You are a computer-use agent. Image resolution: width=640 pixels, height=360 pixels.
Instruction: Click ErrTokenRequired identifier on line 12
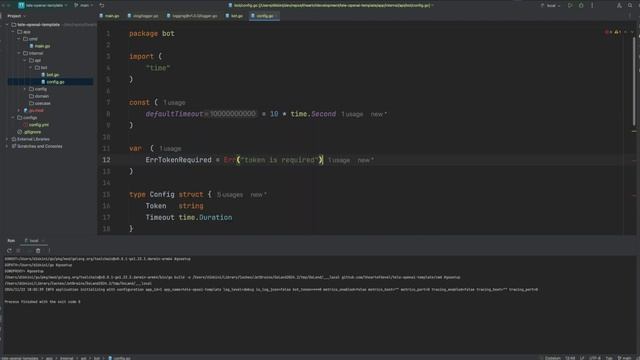[x=178, y=160]
